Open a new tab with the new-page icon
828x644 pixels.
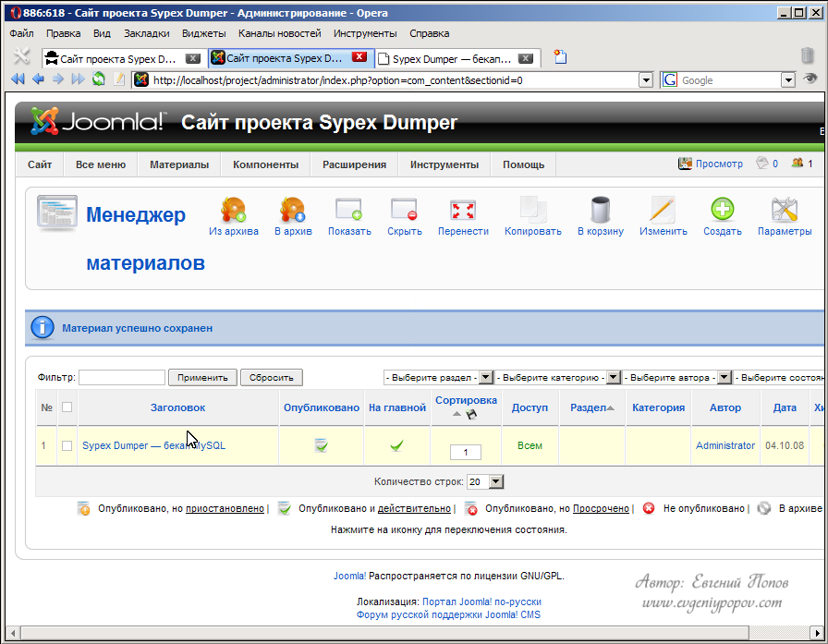[x=560, y=56]
